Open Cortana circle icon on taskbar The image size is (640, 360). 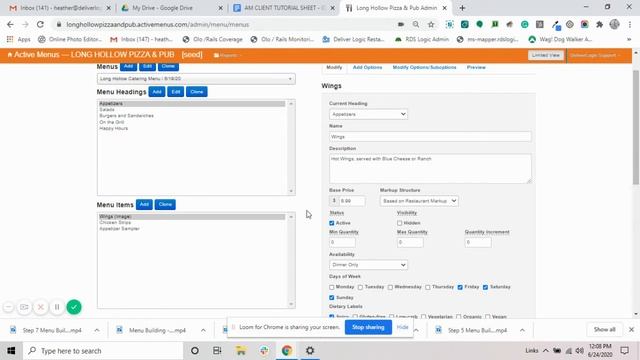195,351
